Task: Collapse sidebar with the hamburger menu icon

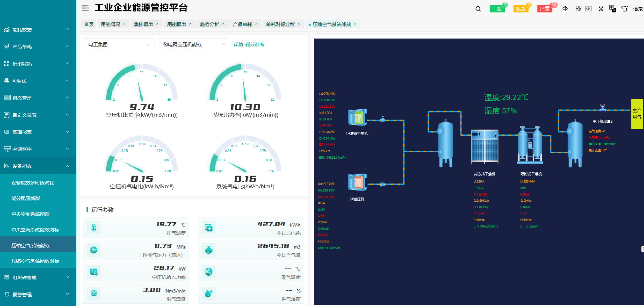Action: 86,8
